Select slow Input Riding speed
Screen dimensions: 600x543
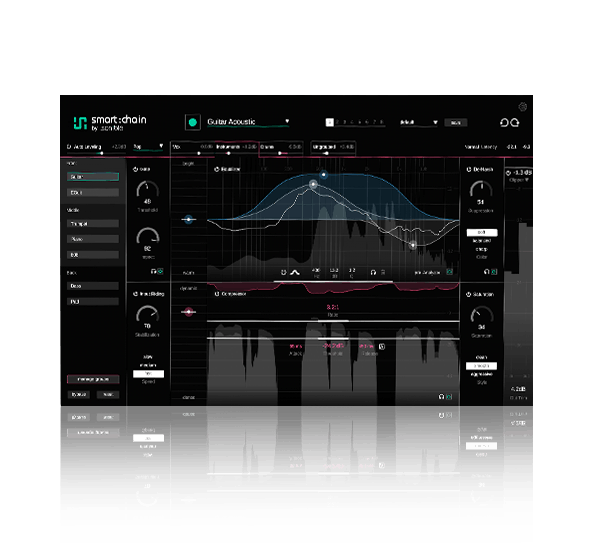tap(148, 357)
